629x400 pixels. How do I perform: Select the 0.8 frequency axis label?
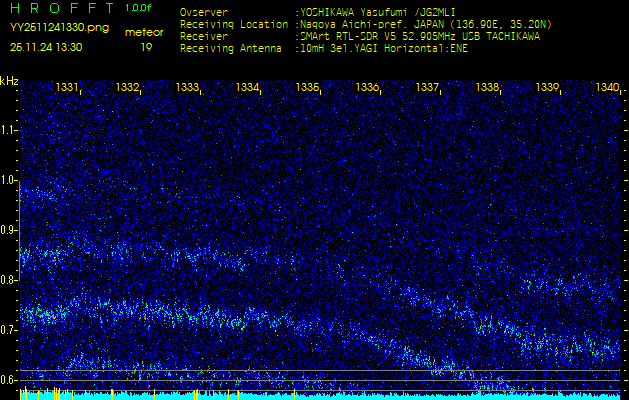9,280
